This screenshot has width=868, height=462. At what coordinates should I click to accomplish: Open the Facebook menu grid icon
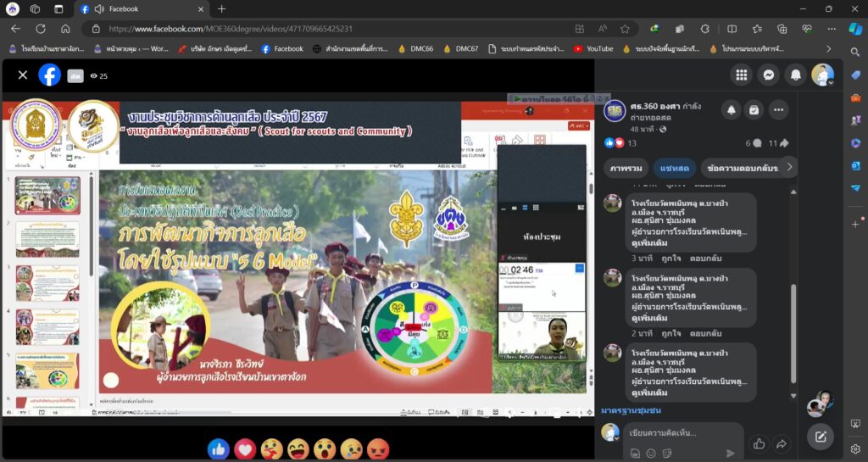pyautogui.click(x=741, y=75)
